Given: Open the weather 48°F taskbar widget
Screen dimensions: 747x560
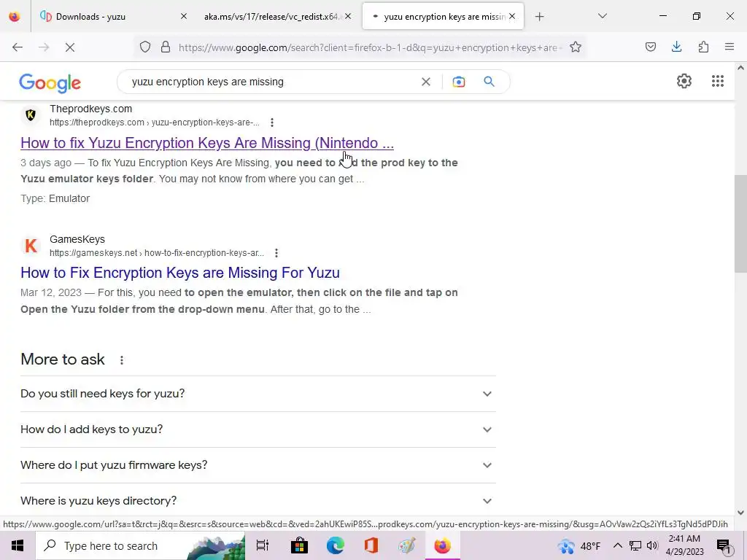Looking at the screenshot, I should click(x=579, y=545).
